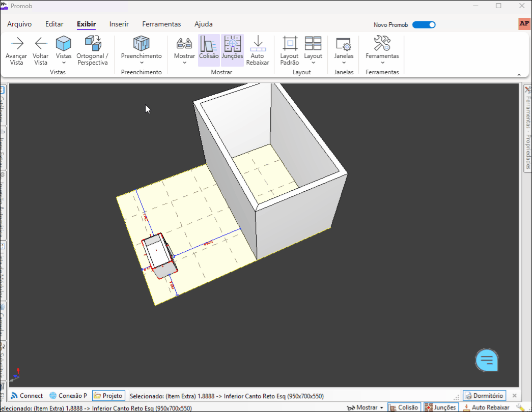532x412 pixels.
Task: Expand the Janelas dropdown
Action: pyautogui.click(x=344, y=50)
